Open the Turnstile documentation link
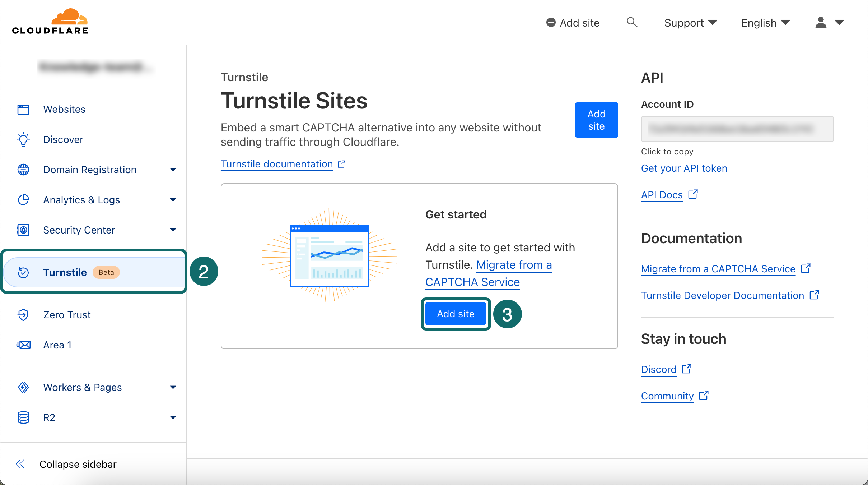Screen dimensions: 868x485 277,164
